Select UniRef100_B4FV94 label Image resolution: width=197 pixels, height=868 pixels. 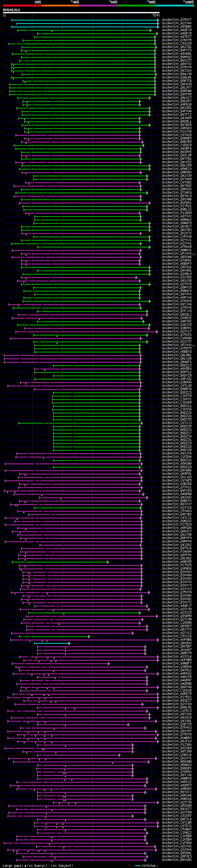(177, 111)
